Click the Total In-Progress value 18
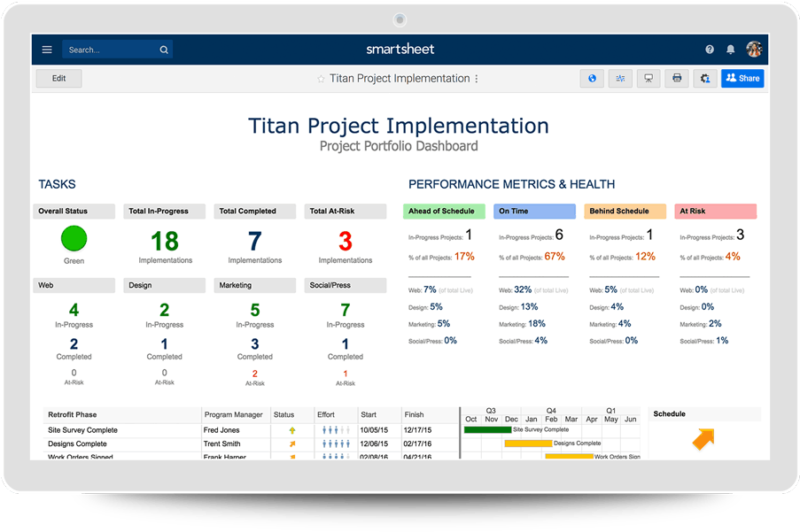Screen dimensions: 800x532 (165, 242)
